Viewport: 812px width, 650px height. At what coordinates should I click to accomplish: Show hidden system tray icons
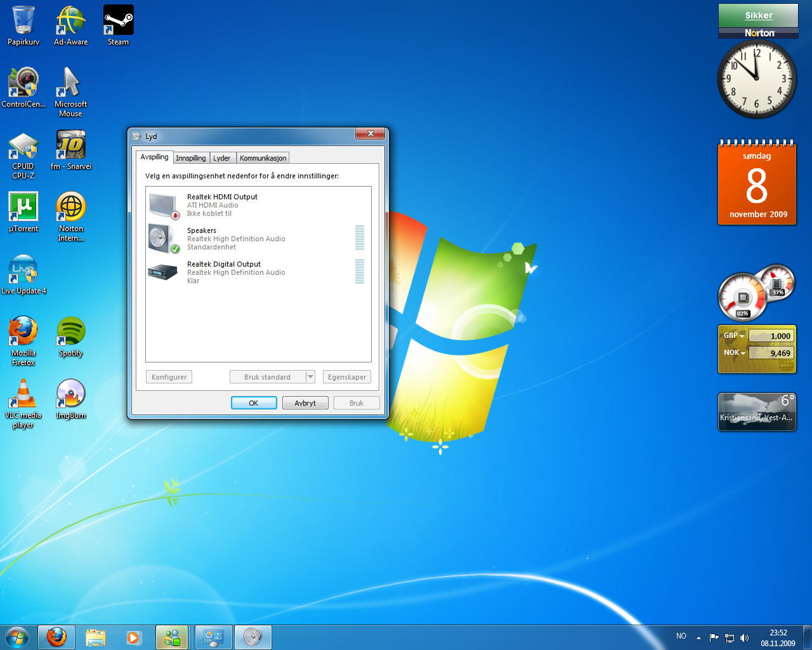tap(698, 638)
